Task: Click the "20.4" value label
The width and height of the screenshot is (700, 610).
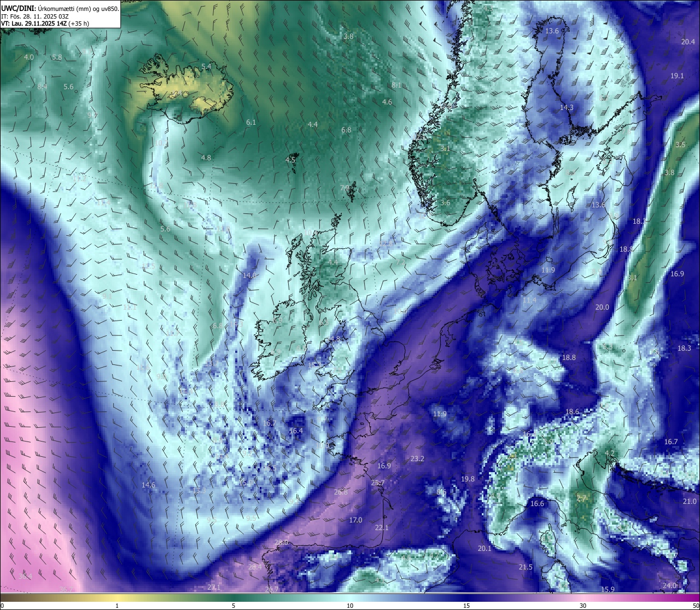Action: [x=688, y=42]
